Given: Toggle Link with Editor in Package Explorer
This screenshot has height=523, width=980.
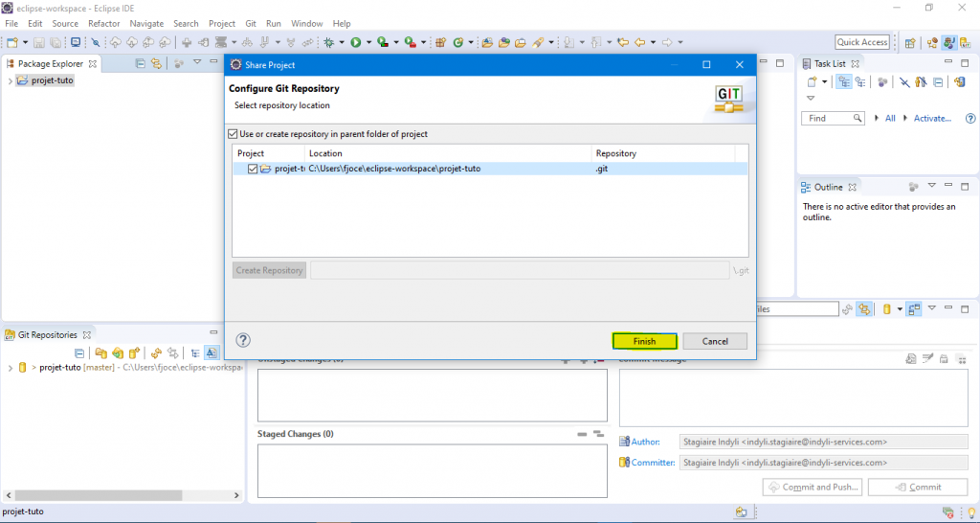Looking at the screenshot, I should coord(156,63).
